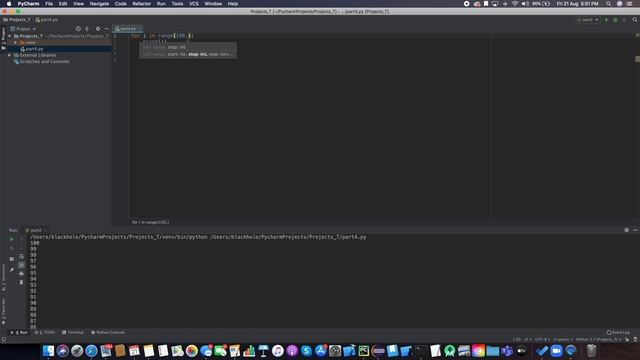Expand External Libraries node
This screenshot has height=360, width=640.
click(10, 55)
